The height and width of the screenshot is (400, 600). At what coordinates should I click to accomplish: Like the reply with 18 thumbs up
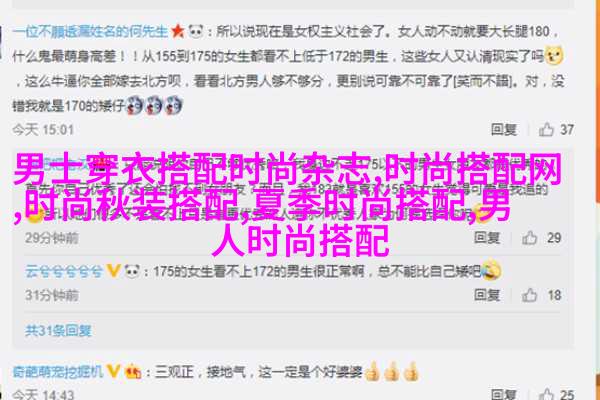click(530, 295)
